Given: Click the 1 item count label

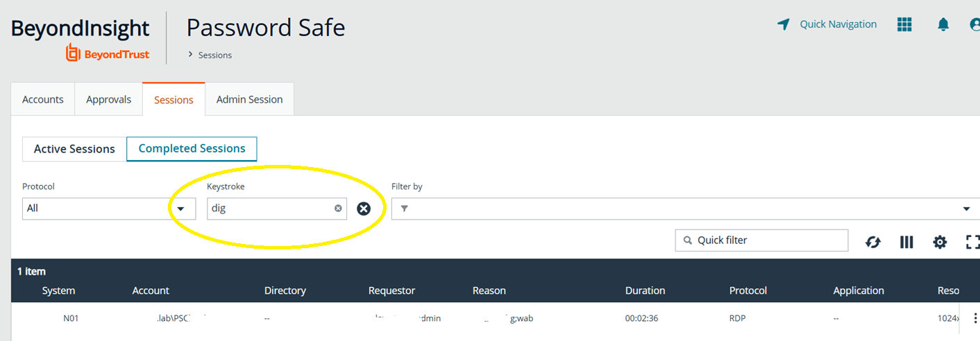Looking at the screenshot, I should coord(31,271).
